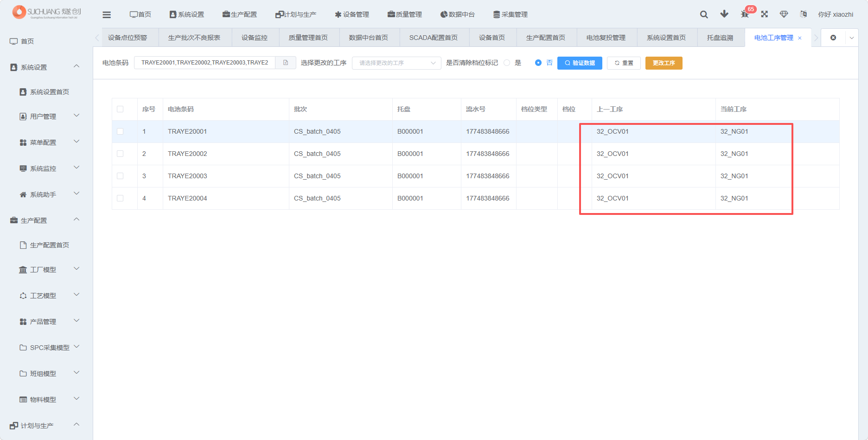Check the row for TRAYE20001
868x440 pixels.
click(120, 131)
